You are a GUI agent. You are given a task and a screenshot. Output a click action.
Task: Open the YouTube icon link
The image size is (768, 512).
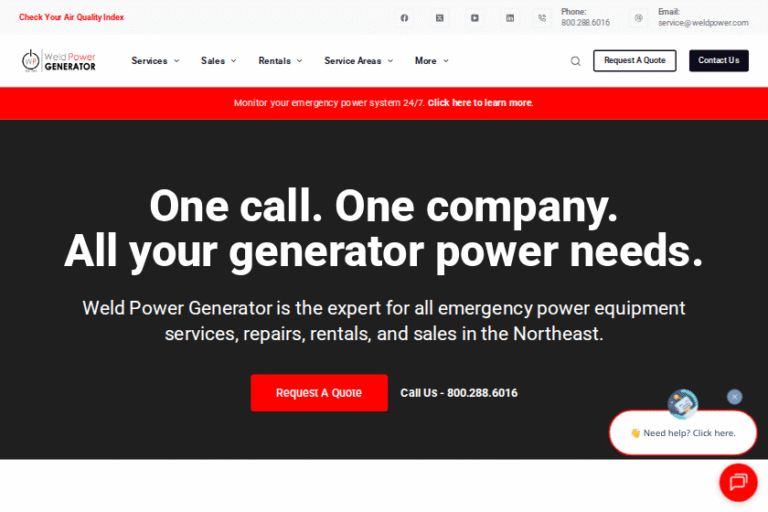[x=474, y=18]
